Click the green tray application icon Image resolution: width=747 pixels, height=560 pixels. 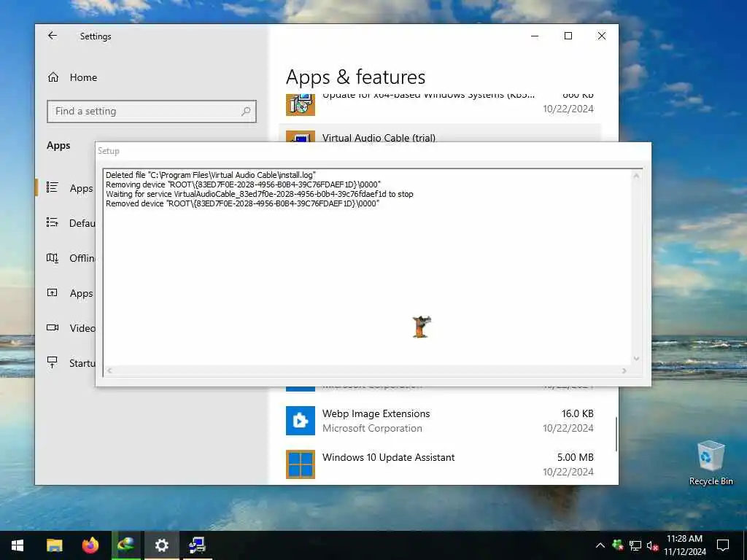[x=618, y=545]
